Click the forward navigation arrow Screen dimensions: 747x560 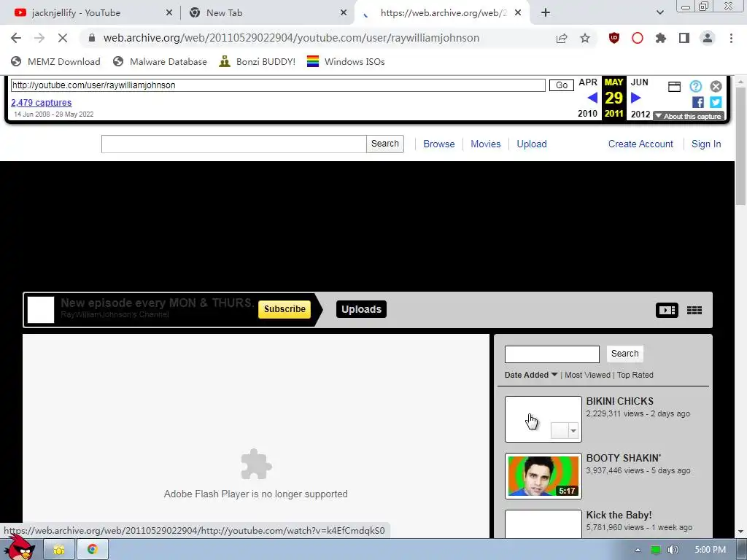39,38
